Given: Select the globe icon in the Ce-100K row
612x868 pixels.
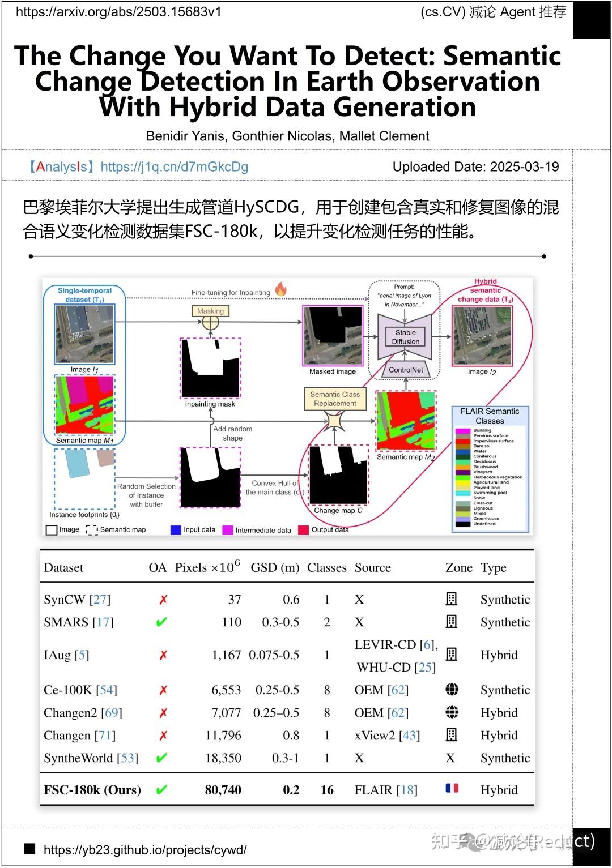Looking at the screenshot, I should point(452,690).
